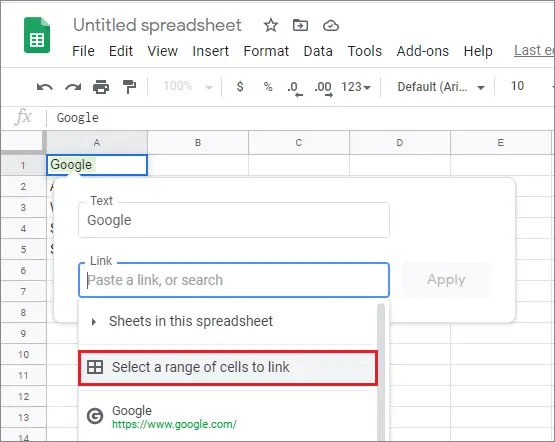Open the Help menu

click(x=478, y=51)
